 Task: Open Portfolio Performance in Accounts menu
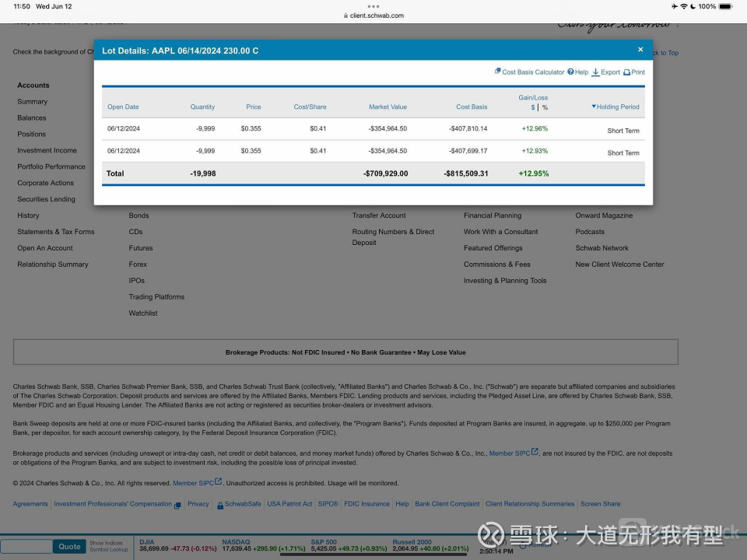pyautogui.click(x=51, y=167)
